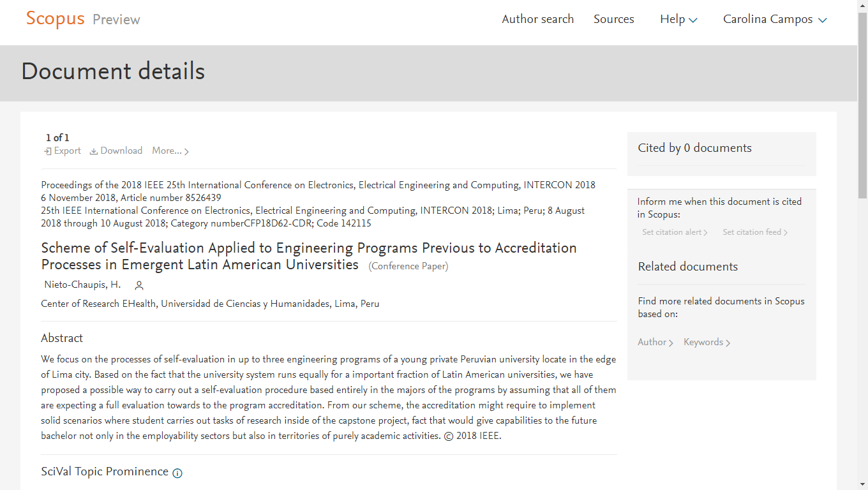Click the Preview label beside Scopus
This screenshot has height=490, width=868.
116,20
